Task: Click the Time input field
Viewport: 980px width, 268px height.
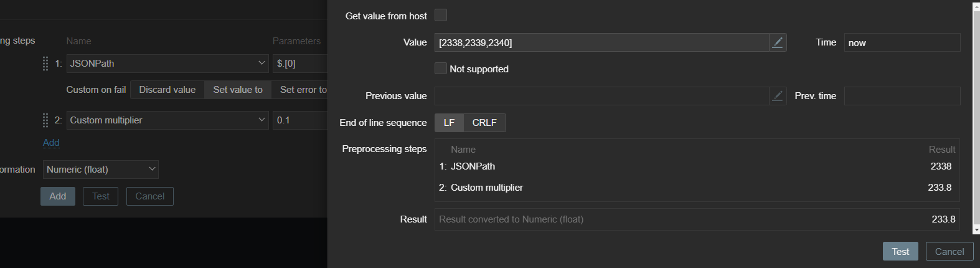Action: pyautogui.click(x=902, y=42)
